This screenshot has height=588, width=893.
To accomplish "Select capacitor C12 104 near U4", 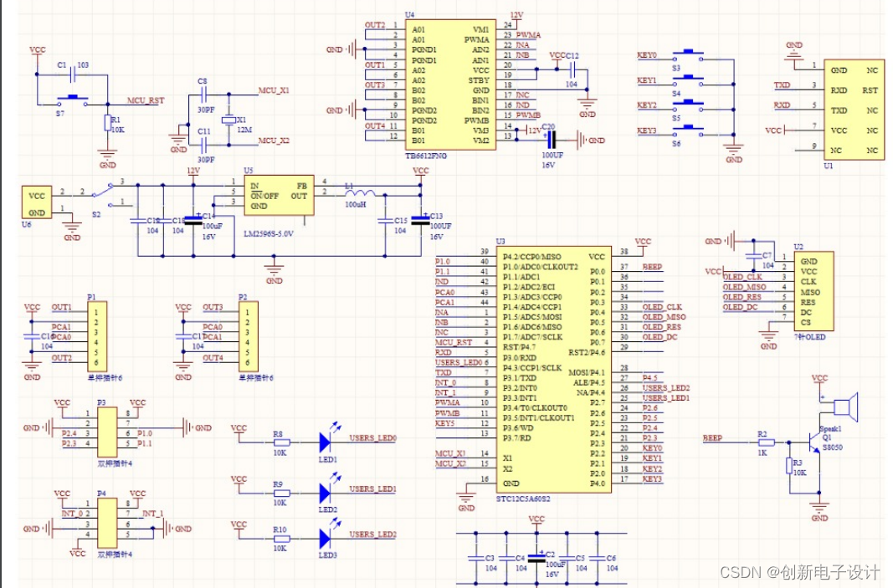I will 573,70.
